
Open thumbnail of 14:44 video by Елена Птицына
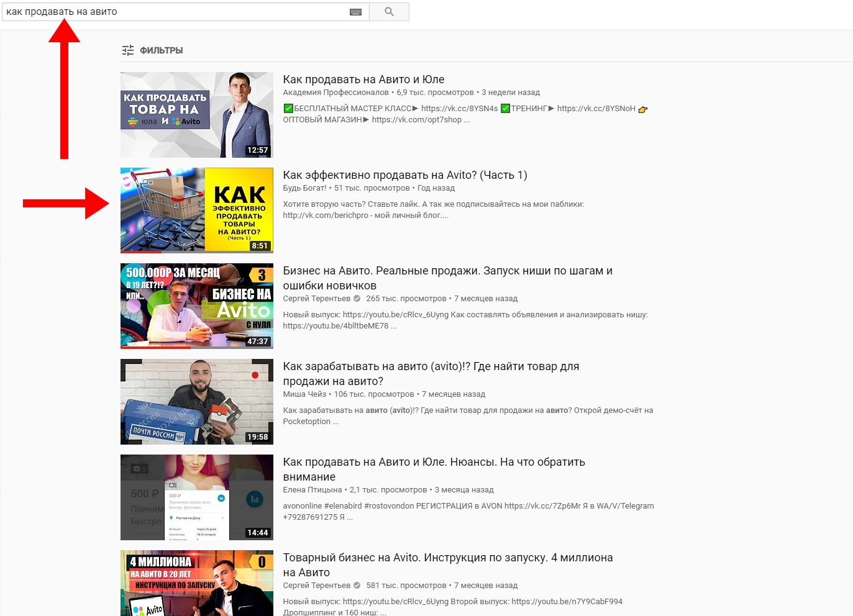(x=197, y=497)
